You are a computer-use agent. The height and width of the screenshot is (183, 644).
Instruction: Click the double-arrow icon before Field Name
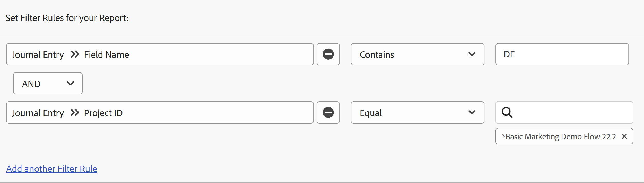click(x=75, y=54)
